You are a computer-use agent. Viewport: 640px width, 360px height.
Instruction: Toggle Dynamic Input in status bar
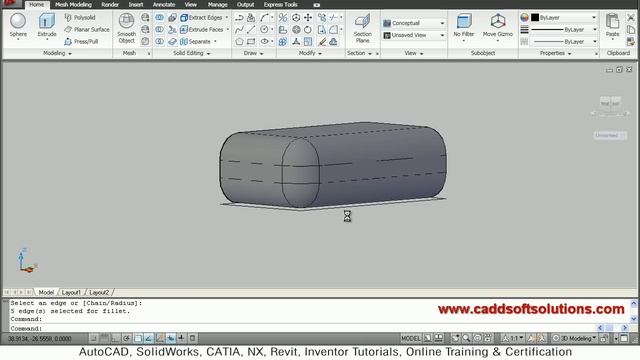click(x=171, y=338)
